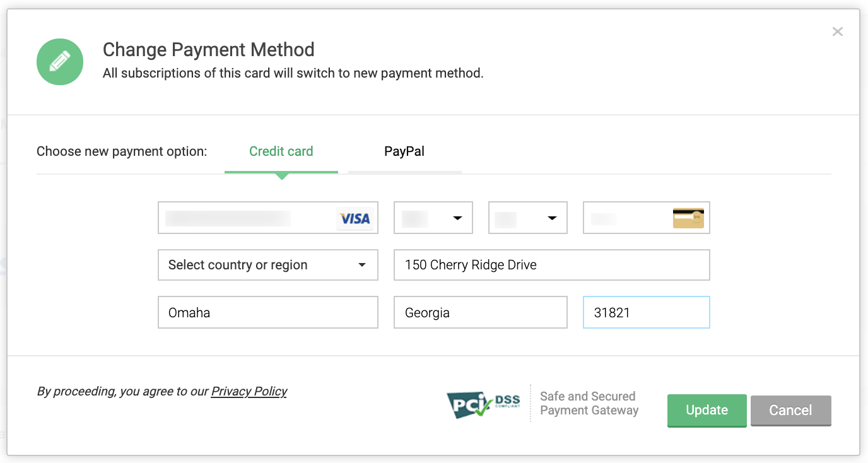Open the Privacy Policy link
This screenshot has width=868, height=463.
point(249,392)
